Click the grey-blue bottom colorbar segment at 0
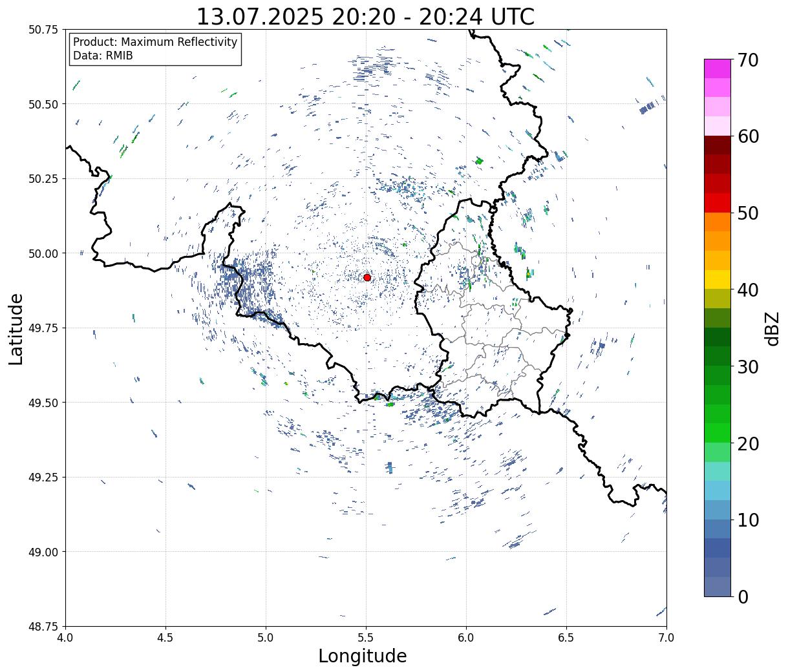 718,586
